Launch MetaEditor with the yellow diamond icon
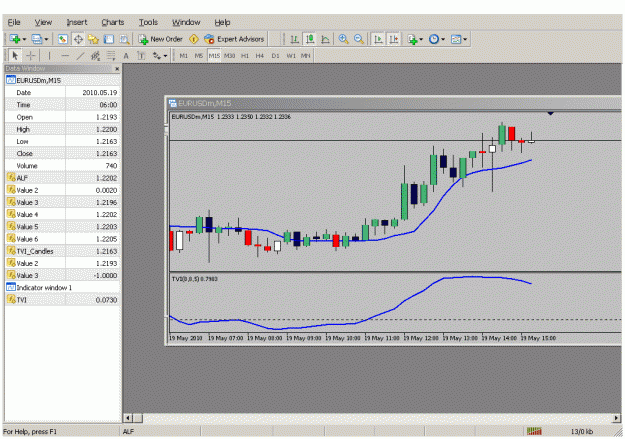Screen dimensions: 625x439 click(x=194, y=39)
